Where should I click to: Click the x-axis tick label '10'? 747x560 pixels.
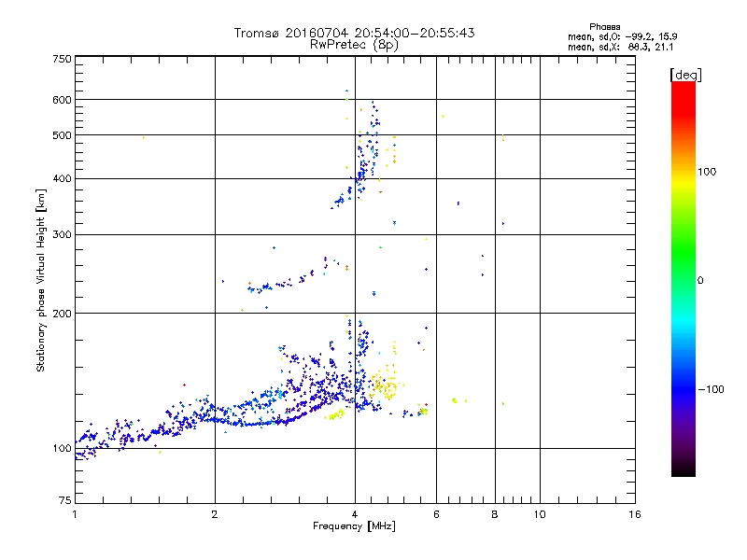540,514
